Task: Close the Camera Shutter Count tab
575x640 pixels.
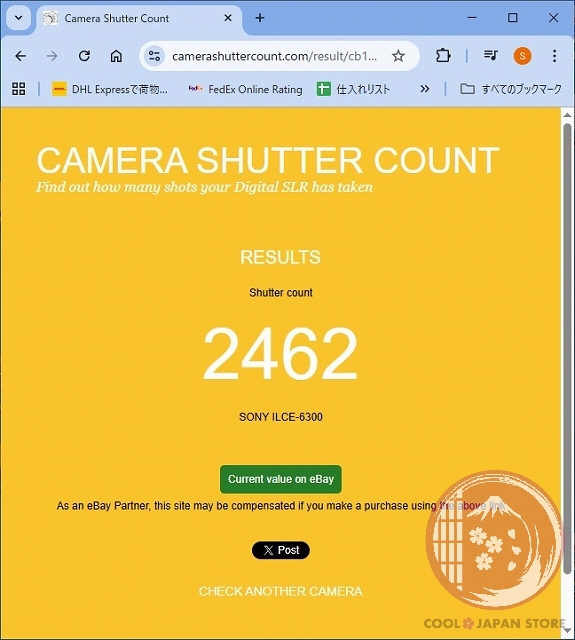Action: tap(228, 18)
